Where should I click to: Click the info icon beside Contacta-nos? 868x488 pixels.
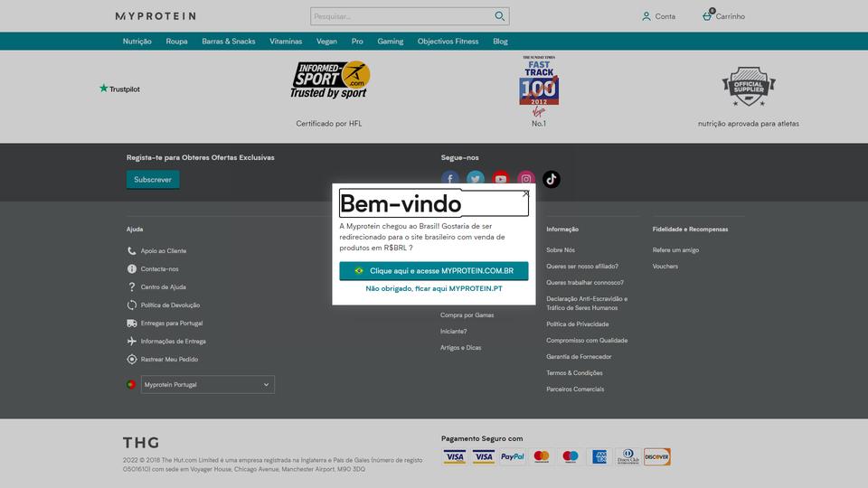click(132, 269)
